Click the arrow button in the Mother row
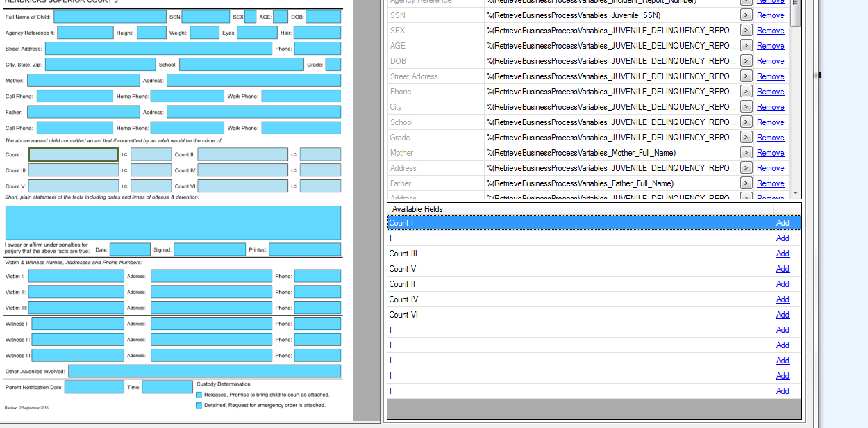The height and width of the screenshot is (428, 868). (x=746, y=153)
